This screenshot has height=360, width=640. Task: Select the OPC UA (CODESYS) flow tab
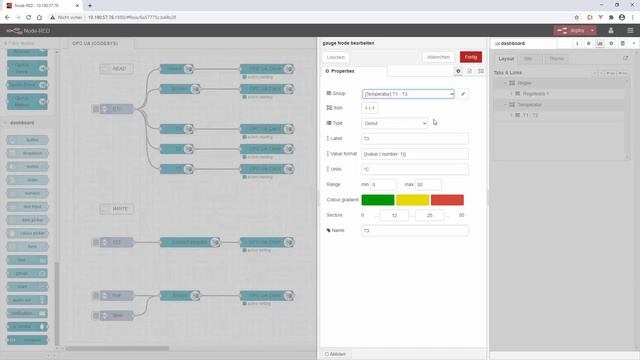95,43
